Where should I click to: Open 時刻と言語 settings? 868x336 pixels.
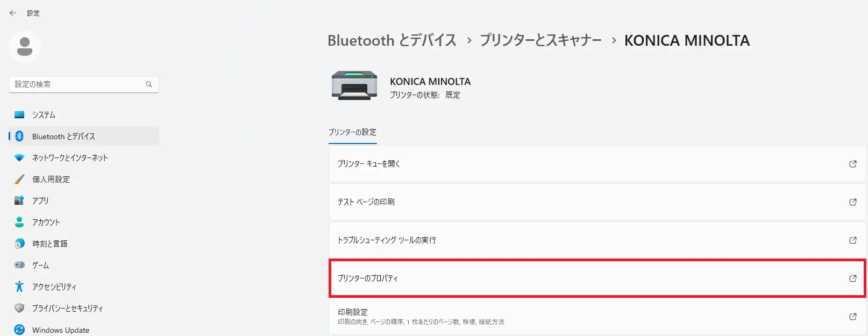[x=50, y=244]
